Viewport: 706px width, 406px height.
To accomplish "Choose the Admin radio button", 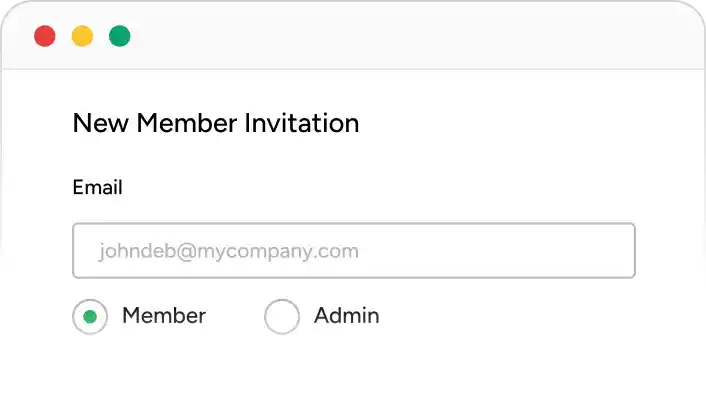I will (282, 316).
